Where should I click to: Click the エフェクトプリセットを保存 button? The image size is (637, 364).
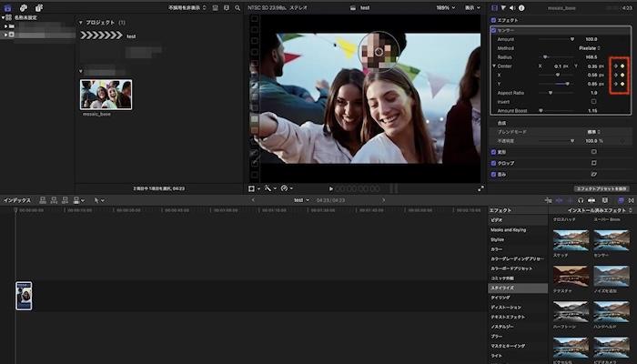click(603, 187)
